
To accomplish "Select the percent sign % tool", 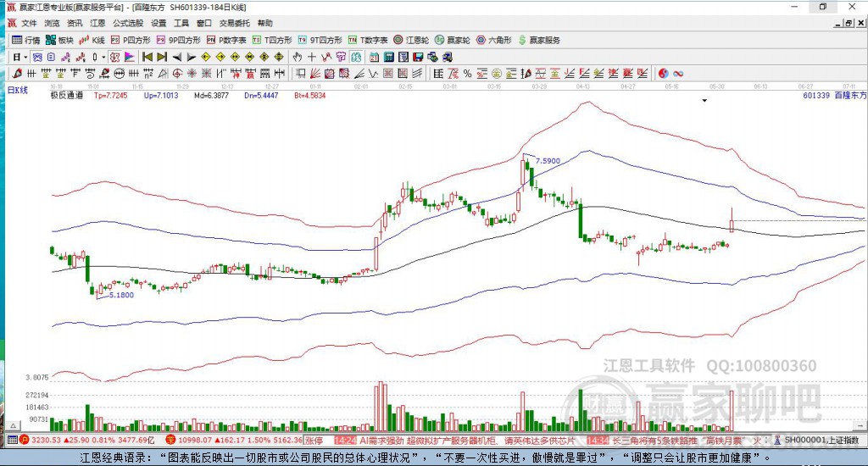I will click(x=468, y=73).
